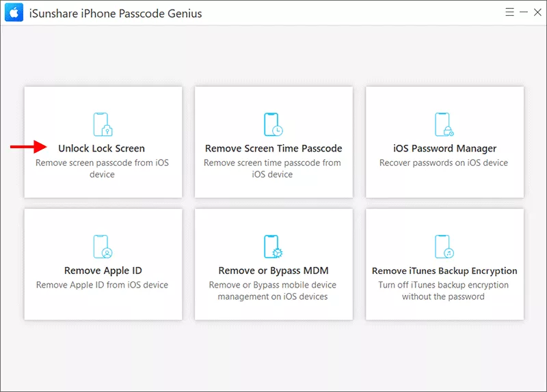Click the Apple logo in the title bar
Image resolution: width=547 pixels, height=392 pixels.
coord(13,13)
